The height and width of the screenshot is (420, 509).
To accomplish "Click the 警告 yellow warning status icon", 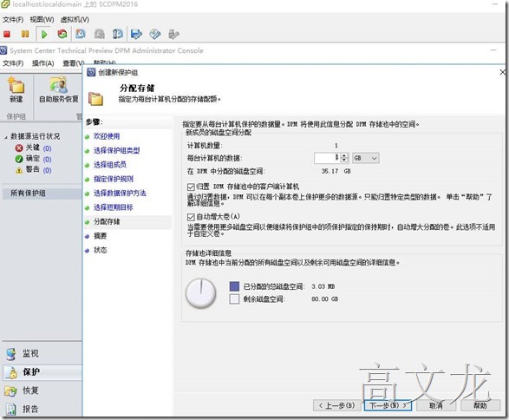I will coord(19,170).
